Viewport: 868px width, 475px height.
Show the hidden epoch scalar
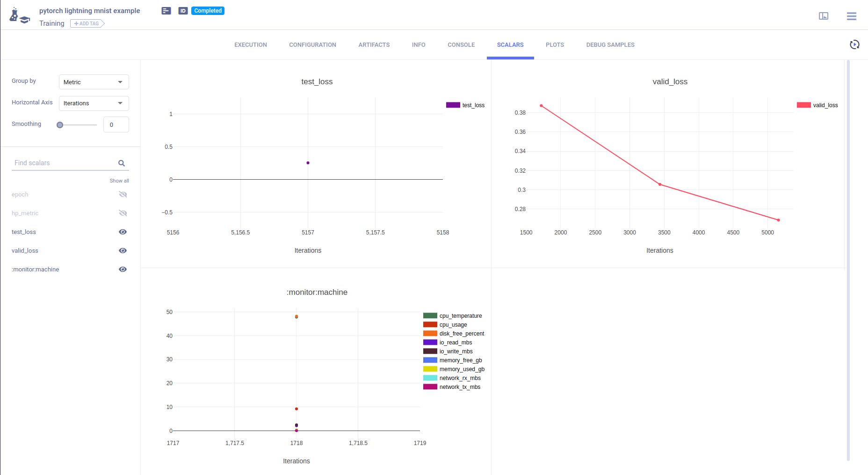click(x=123, y=195)
